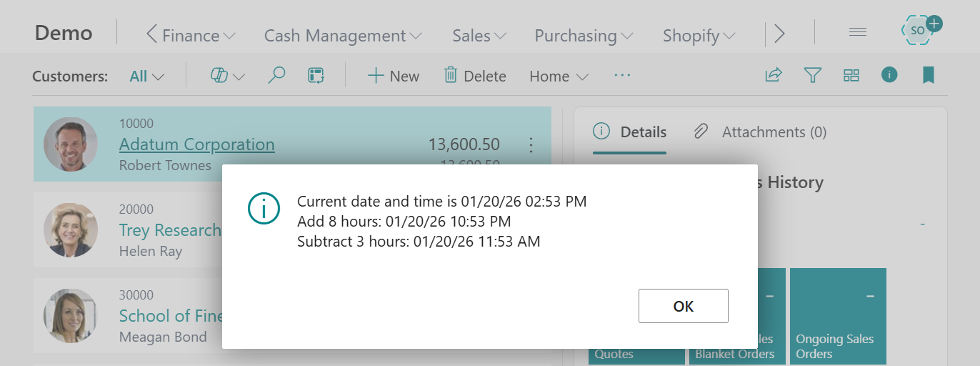Screen dimensions: 980x366
Task: Click customer number 10000
Action: (136, 124)
